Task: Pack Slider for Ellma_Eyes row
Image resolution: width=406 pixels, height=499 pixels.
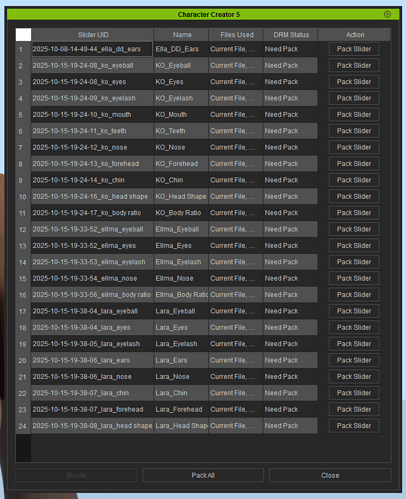Action: 354,245
